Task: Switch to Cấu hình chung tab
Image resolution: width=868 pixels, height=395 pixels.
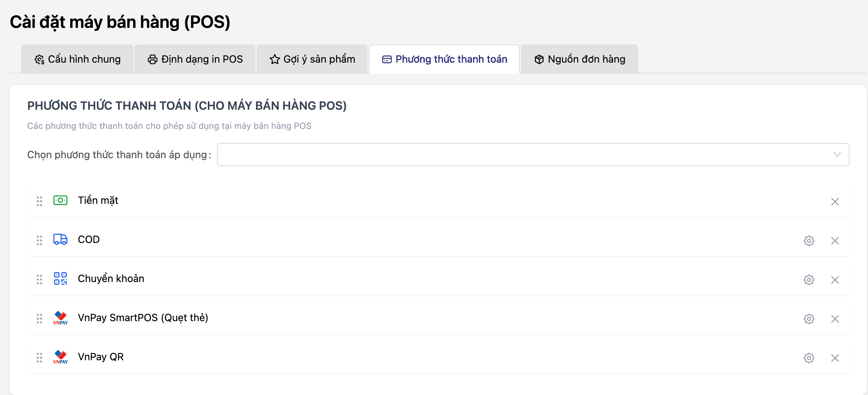Action: click(x=77, y=59)
